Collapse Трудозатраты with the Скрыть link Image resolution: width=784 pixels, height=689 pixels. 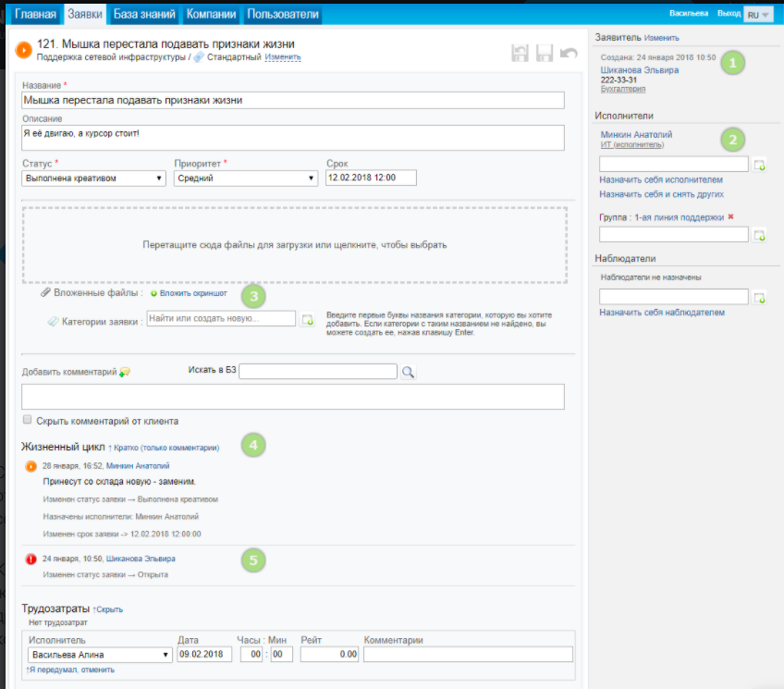click(x=107, y=609)
